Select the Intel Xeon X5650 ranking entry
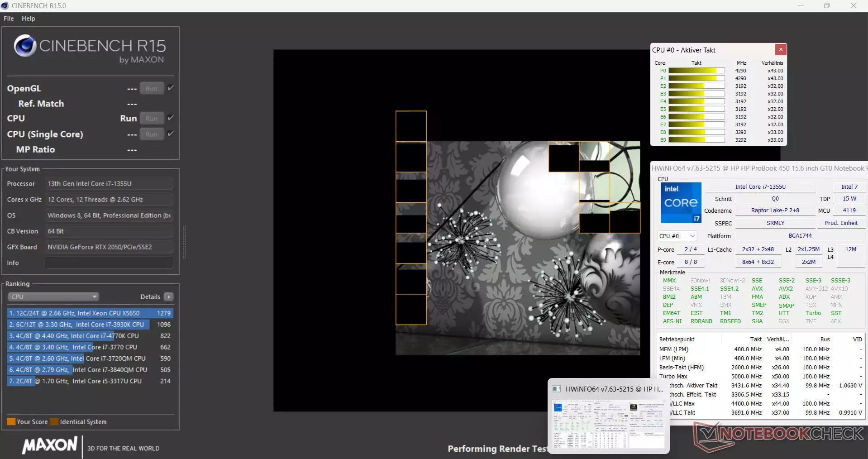 click(90, 313)
